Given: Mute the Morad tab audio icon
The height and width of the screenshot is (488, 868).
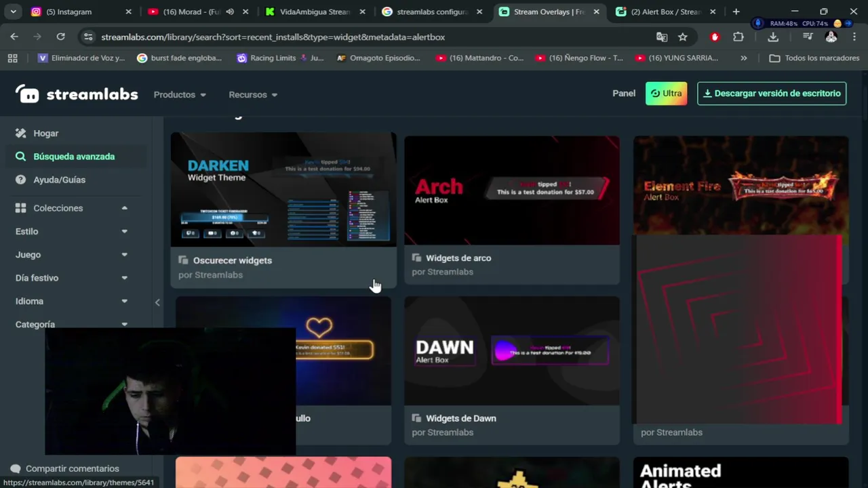Looking at the screenshot, I should point(230,12).
